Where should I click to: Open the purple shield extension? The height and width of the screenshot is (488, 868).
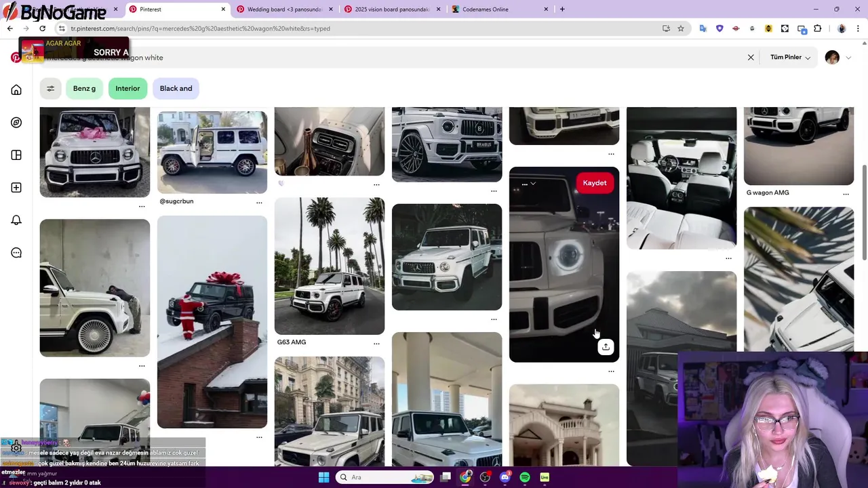pyautogui.click(x=719, y=28)
